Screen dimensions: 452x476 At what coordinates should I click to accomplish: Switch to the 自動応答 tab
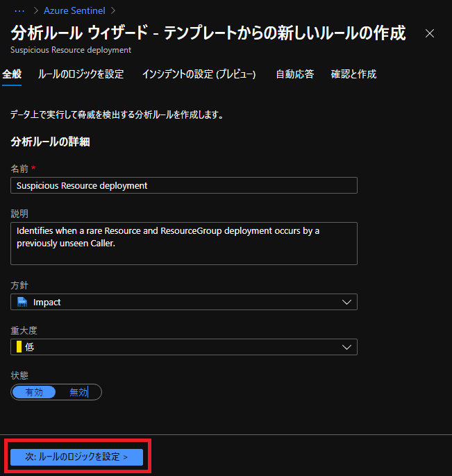[x=294, y=74]
